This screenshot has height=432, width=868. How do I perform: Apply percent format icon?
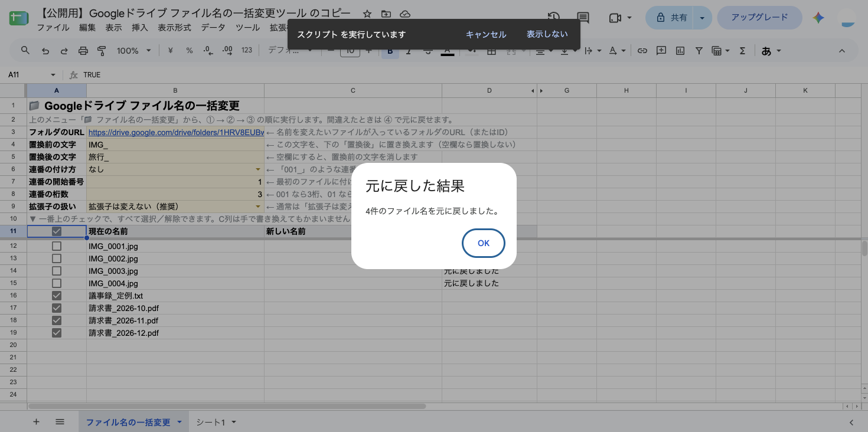click(x=190, y=51)
